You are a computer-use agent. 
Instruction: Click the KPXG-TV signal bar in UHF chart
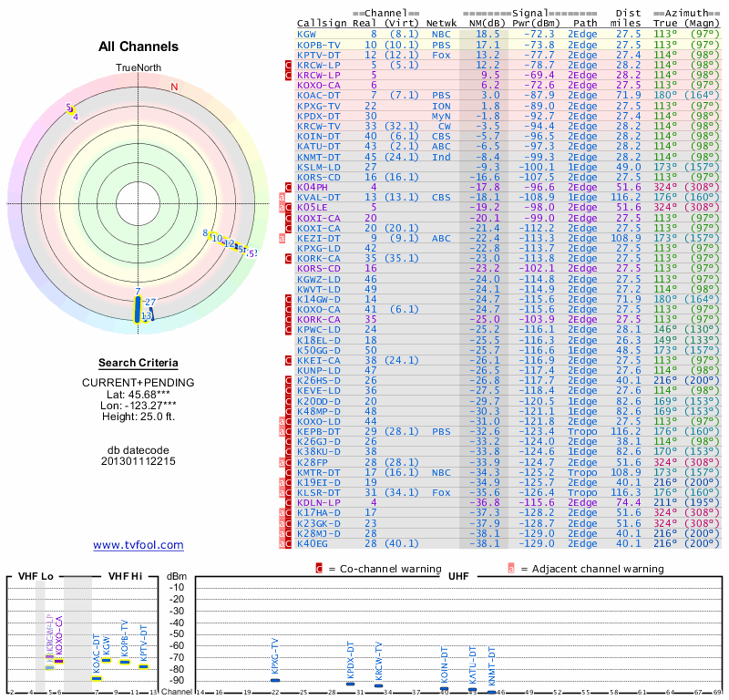point(275,680)
